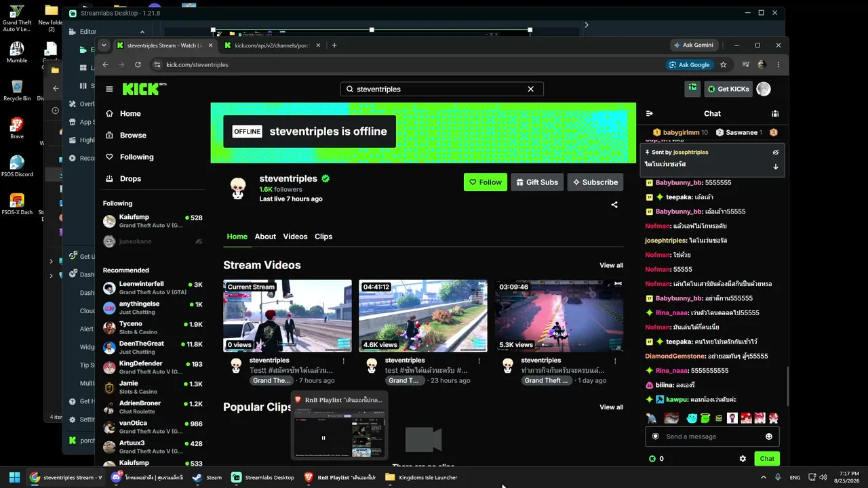Select the Recycle Bin desktop icon
This screenshot has width=868, height=488.
(17, 91)
